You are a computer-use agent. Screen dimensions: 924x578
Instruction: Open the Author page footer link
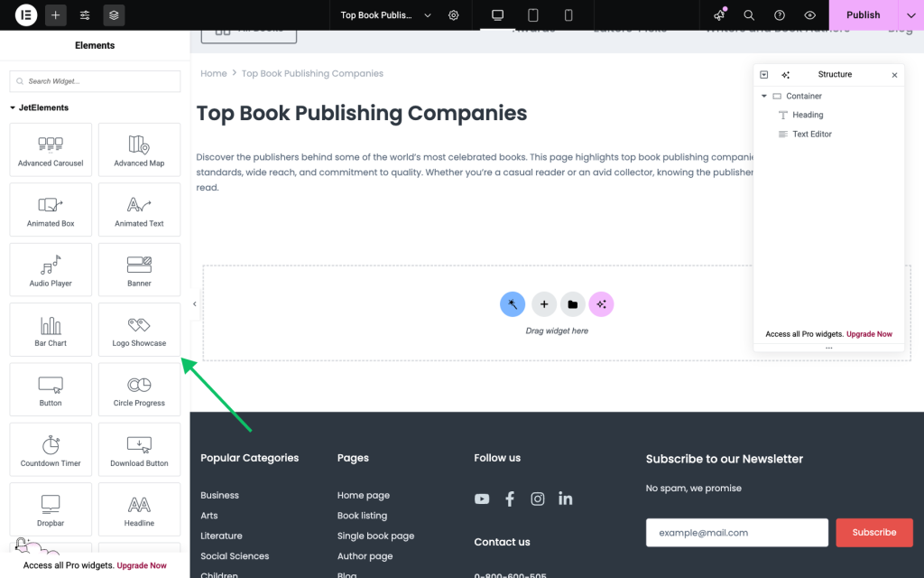click(365, 555)
